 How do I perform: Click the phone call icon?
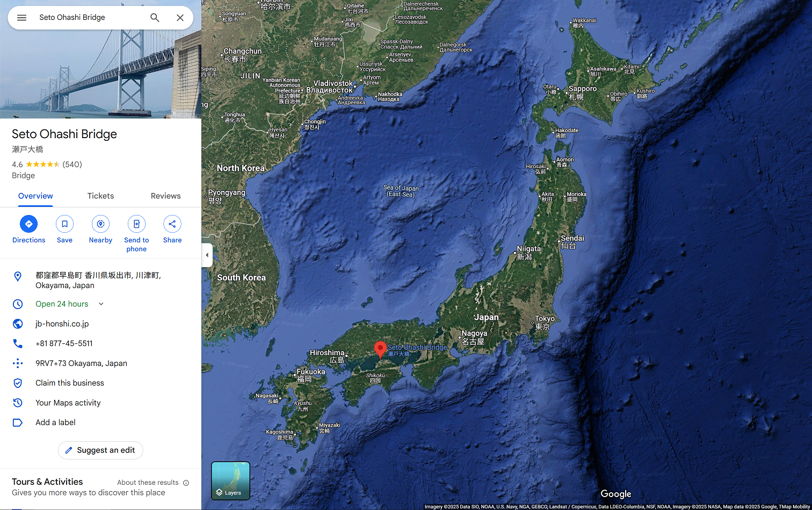pos(18,343)
